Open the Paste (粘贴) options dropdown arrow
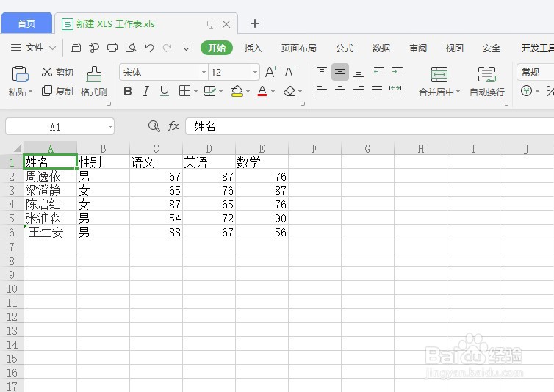Viewport: 554px width, 392px height. [31, 92]
